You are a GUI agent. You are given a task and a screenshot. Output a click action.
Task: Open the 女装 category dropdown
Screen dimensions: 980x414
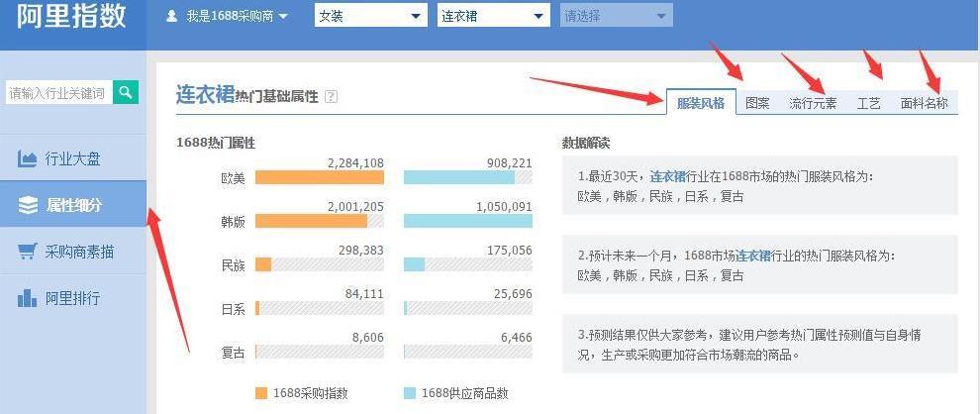370,16
